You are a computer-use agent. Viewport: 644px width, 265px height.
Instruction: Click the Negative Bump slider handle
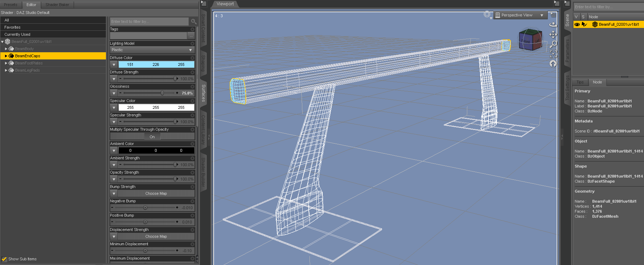(x=145, y=208)
